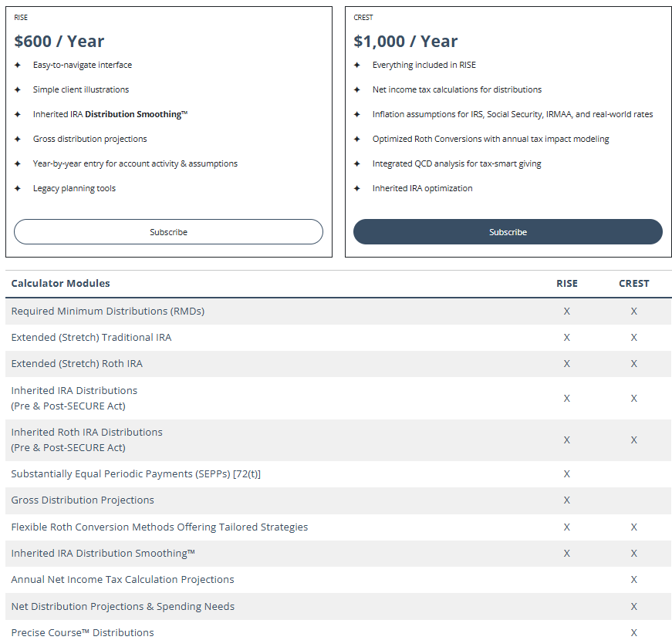Click the star bullet beside Integrated QCD analysis
This screenshot has width=672, height=640.
click(357, 163)
